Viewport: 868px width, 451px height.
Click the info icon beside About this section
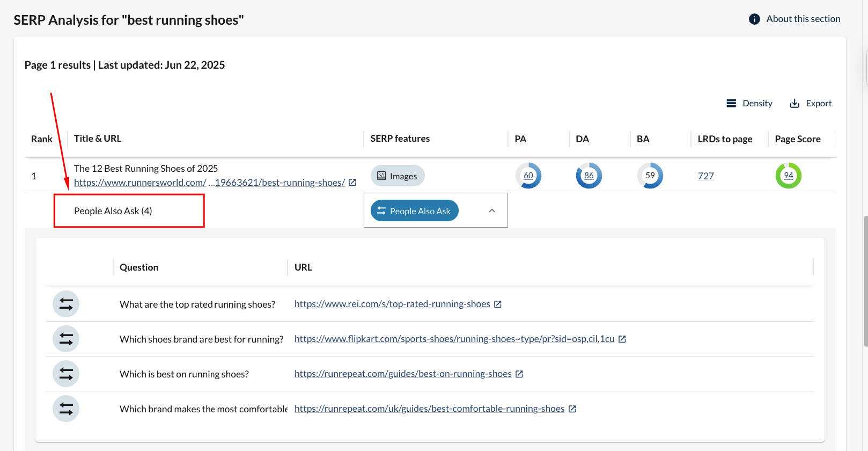coord(754,19)
